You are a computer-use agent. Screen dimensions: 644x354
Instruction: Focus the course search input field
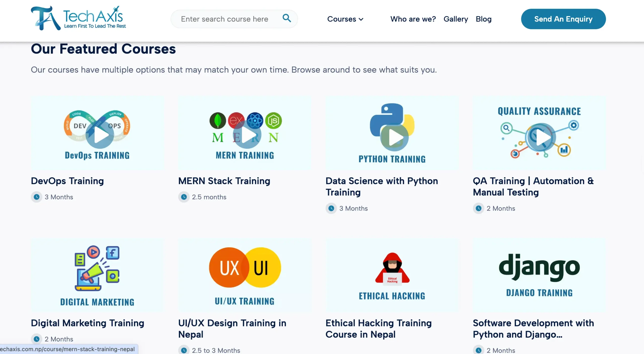[224, 19]
